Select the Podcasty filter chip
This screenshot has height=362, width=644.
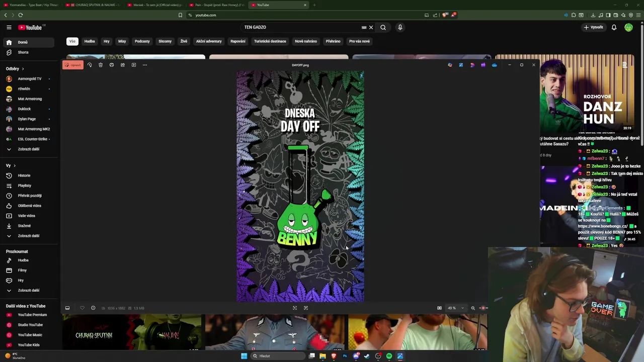pyautogui.click(x=142, y=41)
